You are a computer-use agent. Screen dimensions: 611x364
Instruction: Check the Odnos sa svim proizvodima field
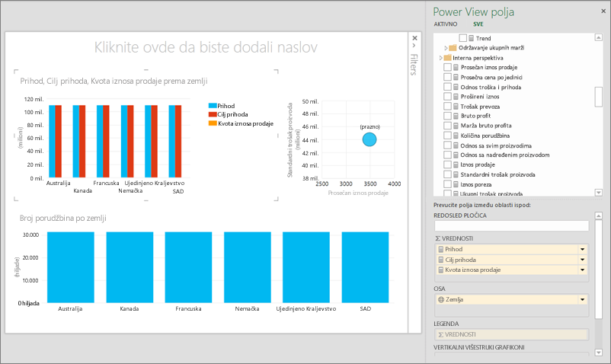coord(447,145)
